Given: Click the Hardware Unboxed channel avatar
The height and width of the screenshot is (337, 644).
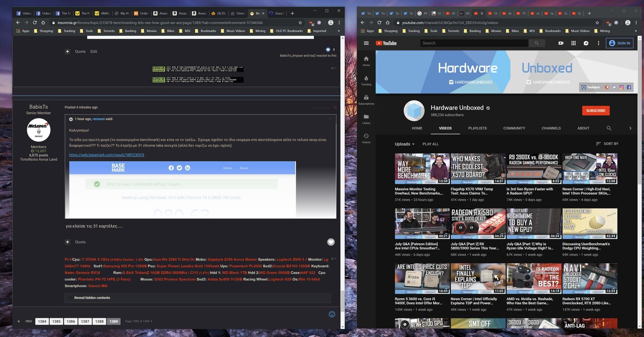Looking at the screenshot, I should click(x=414, y=111).
